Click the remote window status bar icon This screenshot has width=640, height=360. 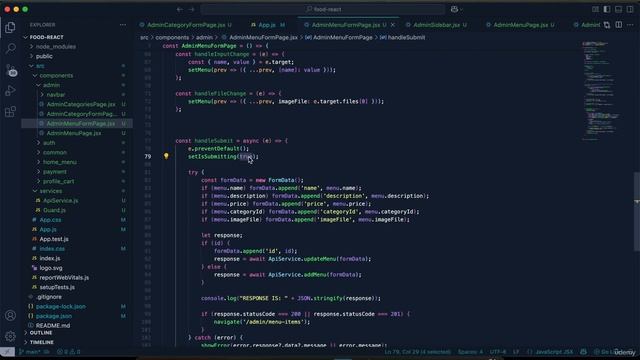7,351
